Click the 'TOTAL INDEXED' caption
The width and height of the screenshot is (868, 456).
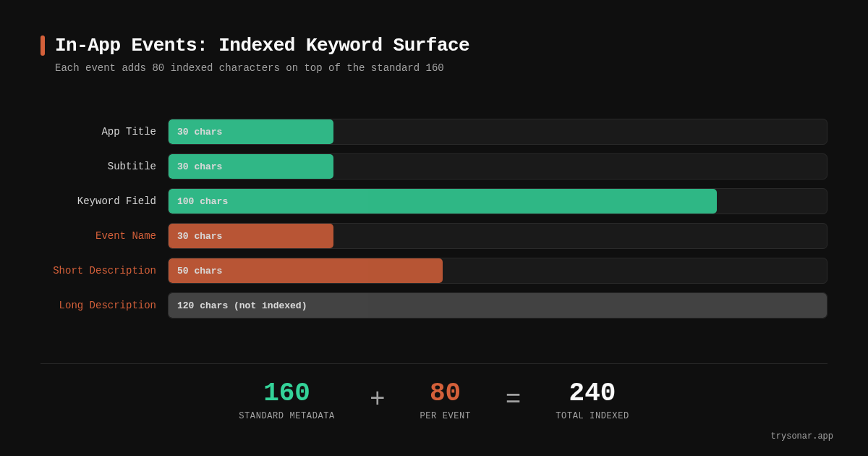point(592,416)
